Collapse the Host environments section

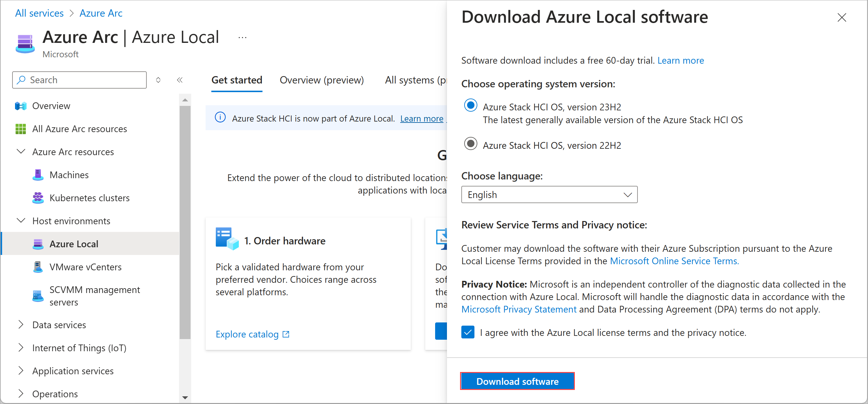(x=21, y=220)
